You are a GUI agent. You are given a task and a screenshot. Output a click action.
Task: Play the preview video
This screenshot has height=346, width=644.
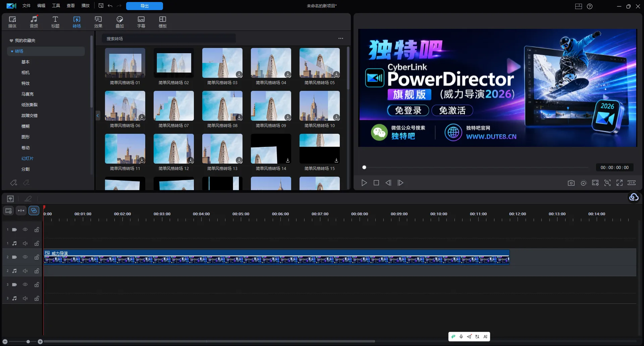[364, 183]
